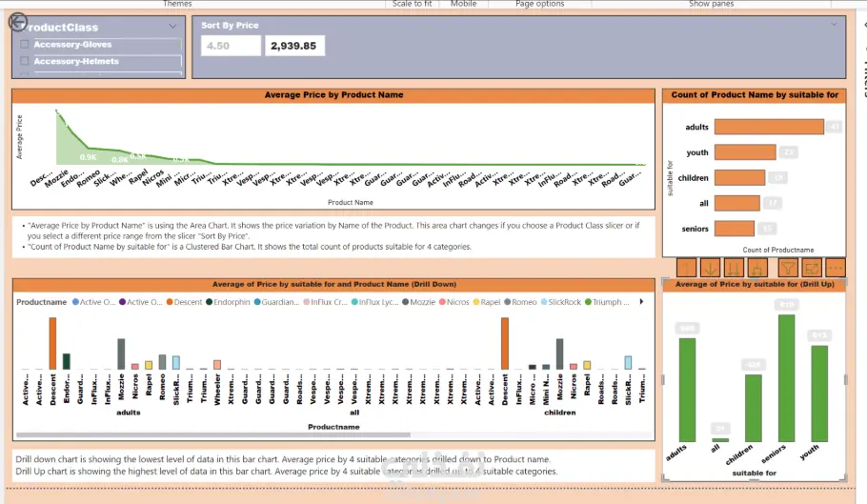Expand all down one level icon
867x504 pixels.
[757, 269]
